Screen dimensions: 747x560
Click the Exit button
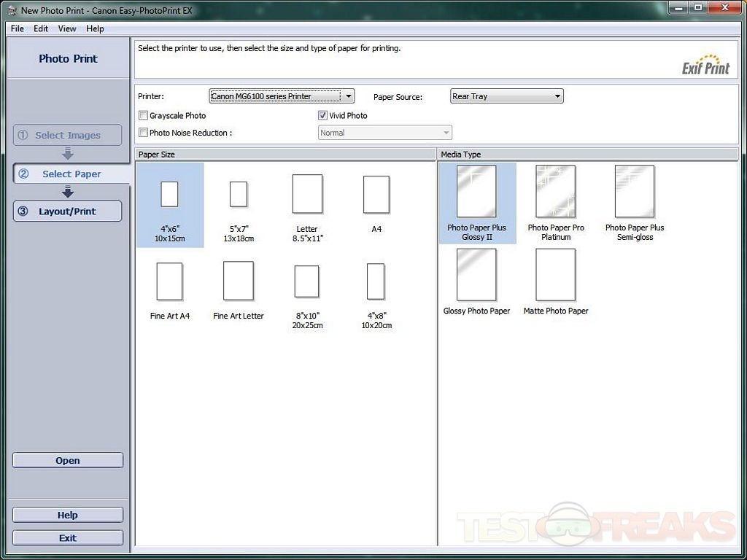coord(68,538)
